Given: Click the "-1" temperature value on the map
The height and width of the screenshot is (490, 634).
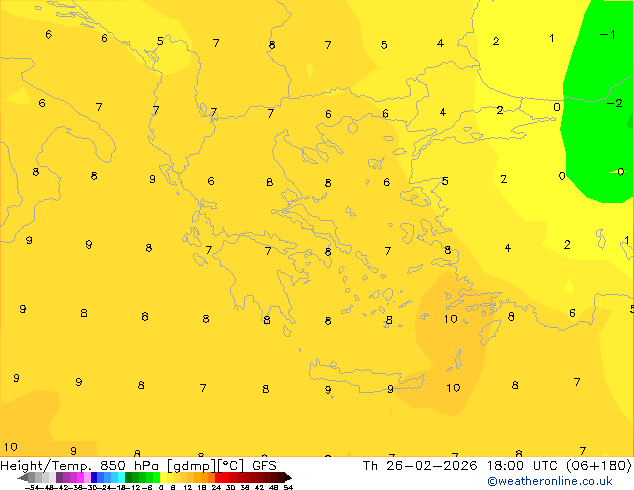Looking at the screenshot, I should pos(607,35).
